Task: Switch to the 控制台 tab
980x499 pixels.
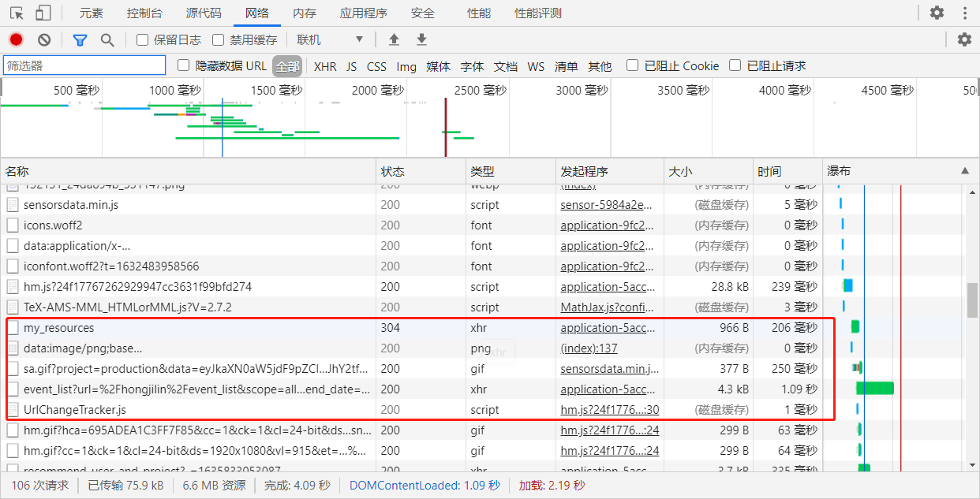Action: pos(144,13)
